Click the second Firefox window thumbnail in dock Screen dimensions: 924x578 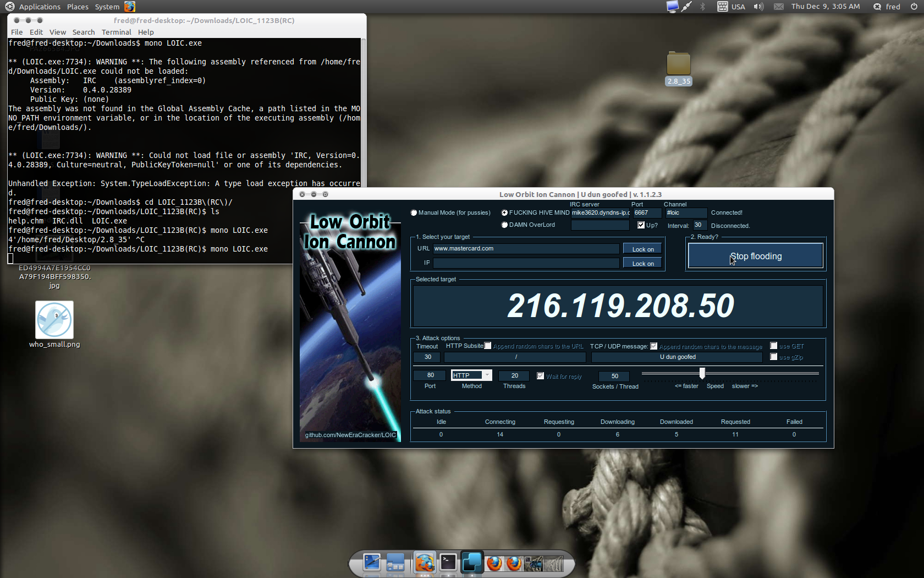tap(514, 564)
